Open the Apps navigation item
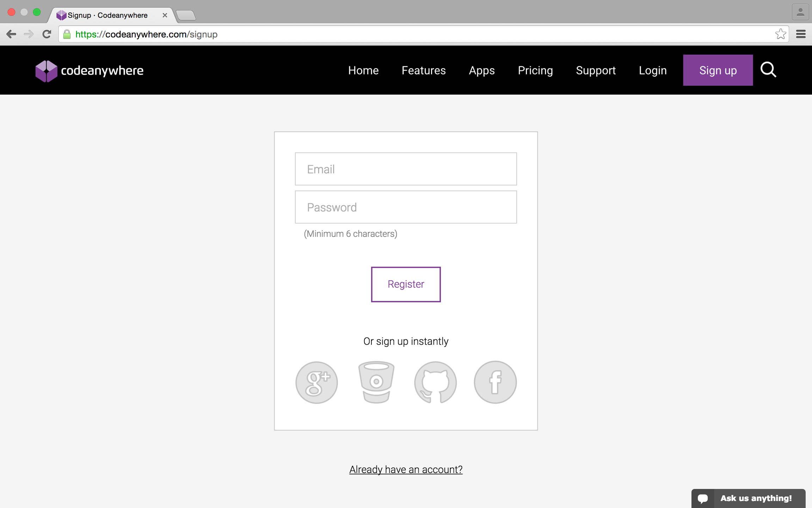This screenshot has width=812, height=508. tap(481, 70)
